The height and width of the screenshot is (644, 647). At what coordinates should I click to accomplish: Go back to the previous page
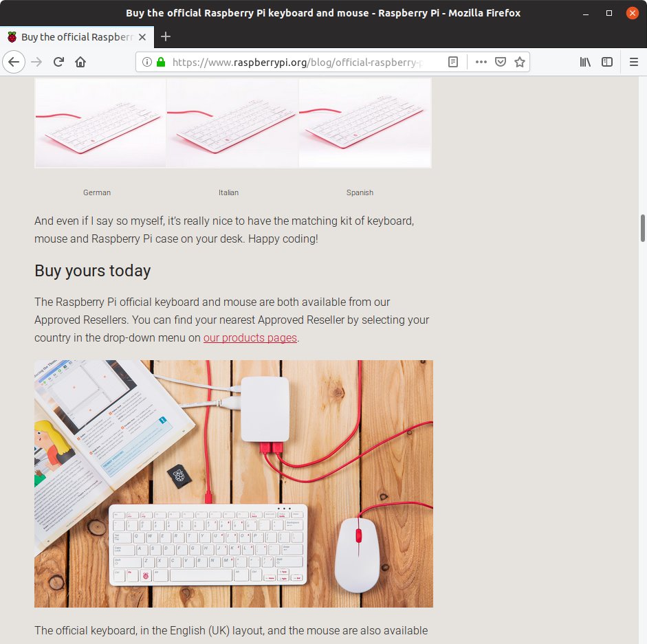coord(14,62)
